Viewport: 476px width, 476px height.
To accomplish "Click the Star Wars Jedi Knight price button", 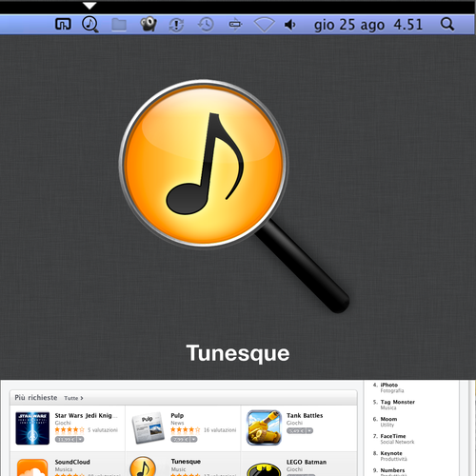I will [x=66, y=439].
